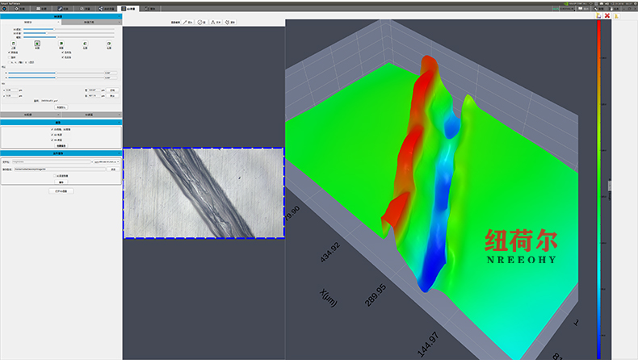638x364 pixels.
Task: Click the highlighted second view orientation icon
Action: point(37,44)
